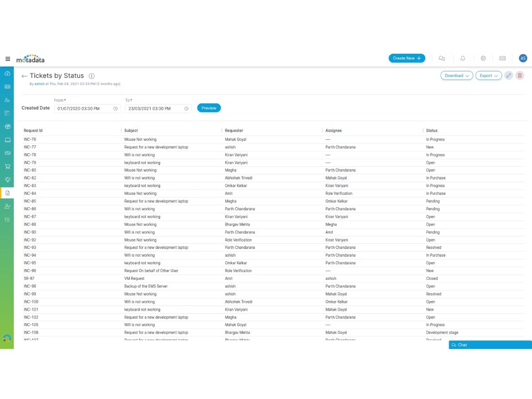Open the ticket icon in the sidebar
Screen dimensions: 532x399
point(7,87)
